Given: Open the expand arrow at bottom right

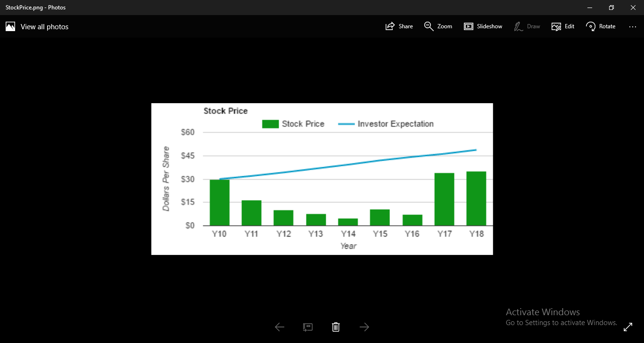Looking at the screenshot, I should [628, 327].
